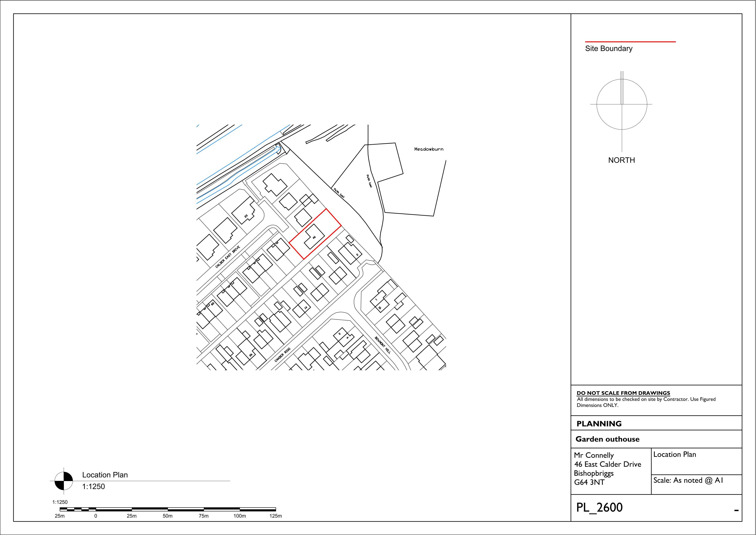
Task: Click 'Scale: As noted @ A1' text
Action: [x=688, y=480]
